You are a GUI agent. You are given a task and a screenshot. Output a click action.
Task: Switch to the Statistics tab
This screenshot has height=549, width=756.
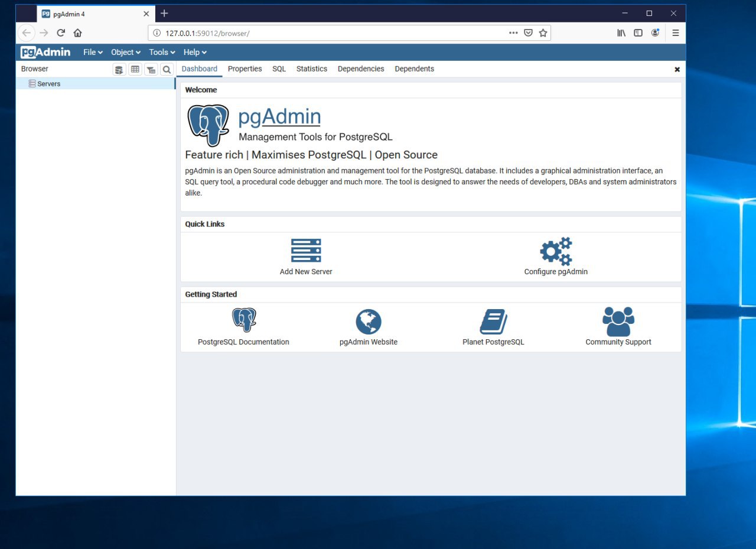click(312, 69)
